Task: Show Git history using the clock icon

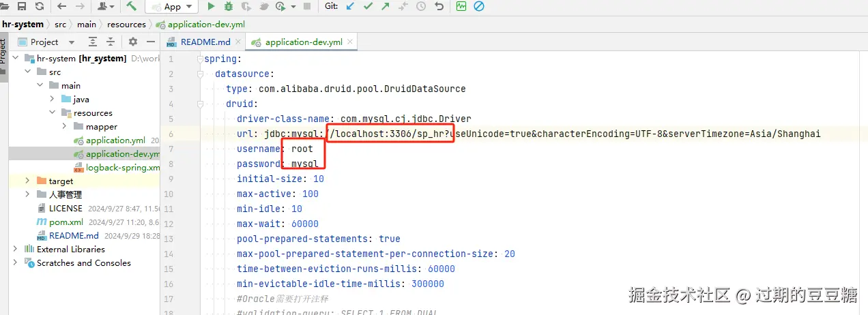Action: tap(421, 6)
